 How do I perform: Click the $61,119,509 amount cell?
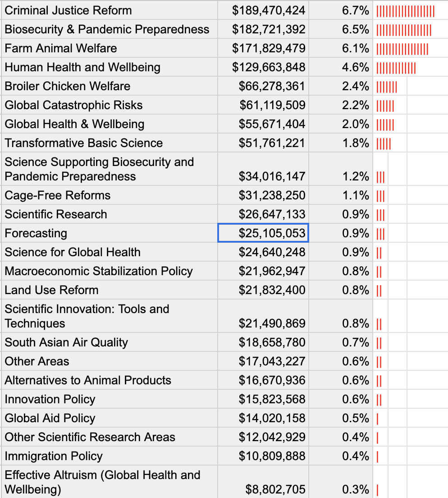coord(272,105)
